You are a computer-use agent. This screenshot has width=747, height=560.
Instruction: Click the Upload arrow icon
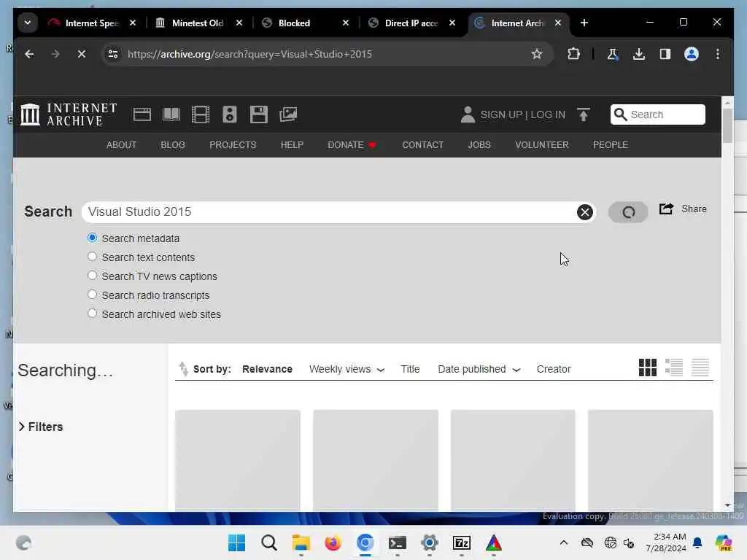(x=583, y=114)
